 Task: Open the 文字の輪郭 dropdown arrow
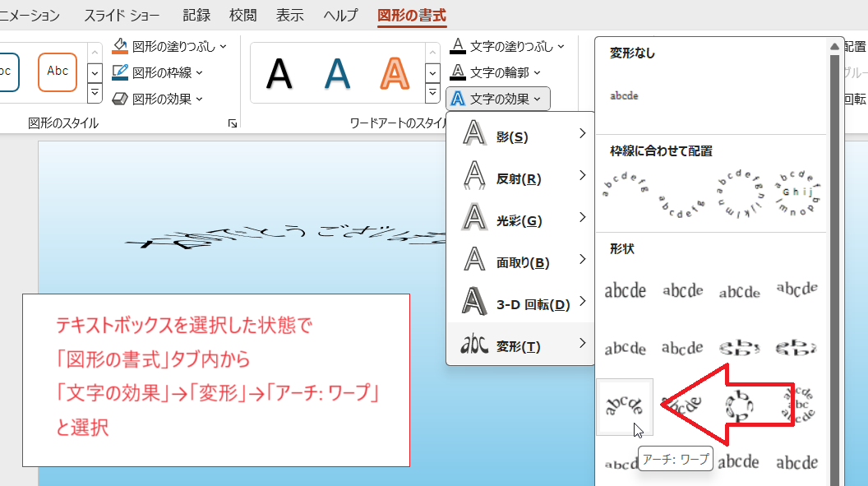coord(537,72)
